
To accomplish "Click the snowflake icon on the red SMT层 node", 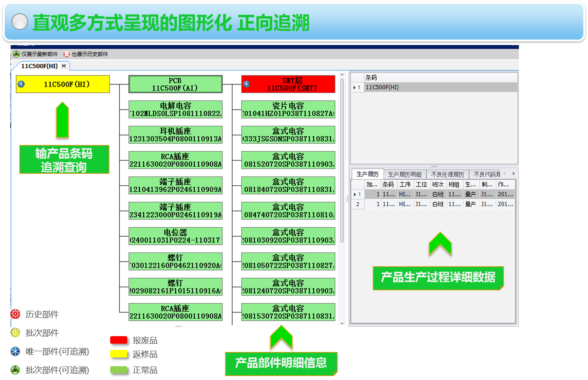I will 246,84.
